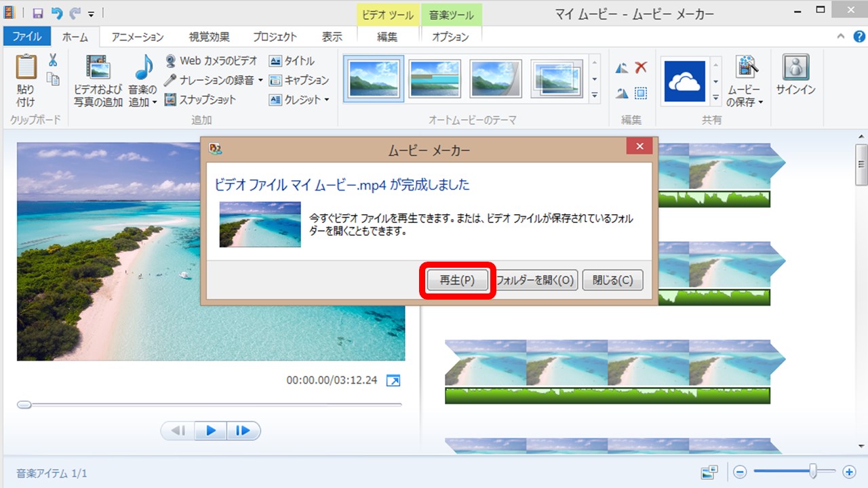Click the 閉じる(C) button
868x488 pixels.
coord(612,280)
